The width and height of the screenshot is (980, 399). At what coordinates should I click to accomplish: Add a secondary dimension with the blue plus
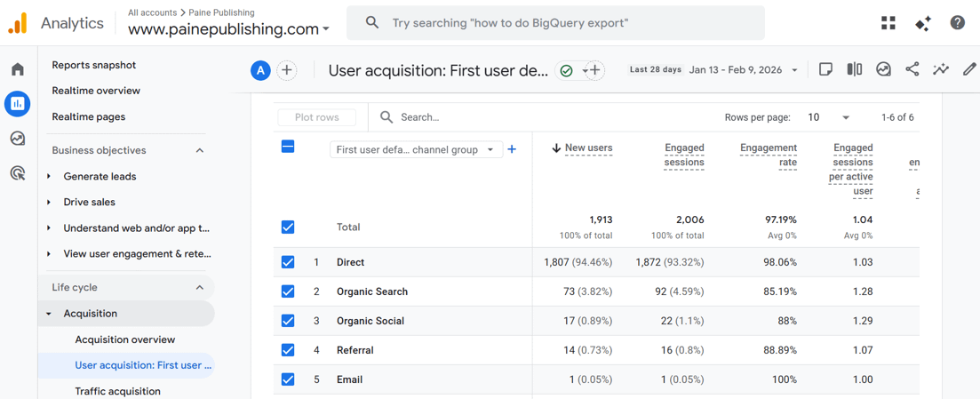pyautogui.click(x=511, y=149)
